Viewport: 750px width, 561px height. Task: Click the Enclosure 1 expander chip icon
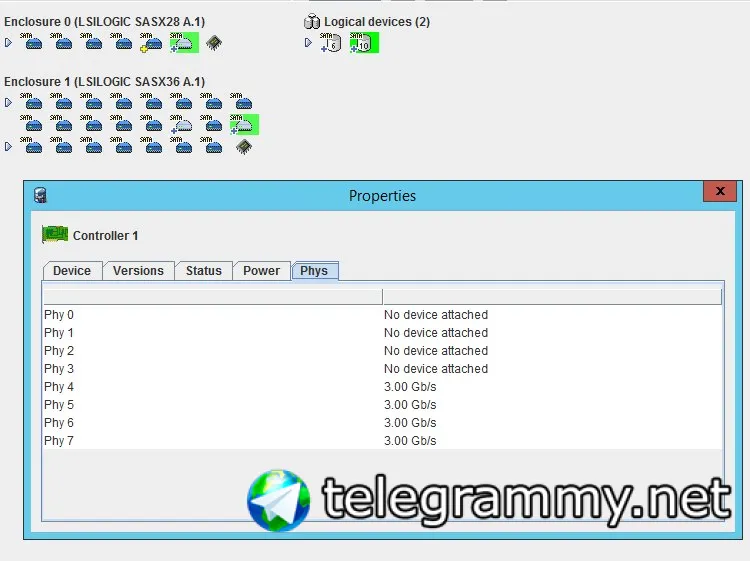pos(244,146)
